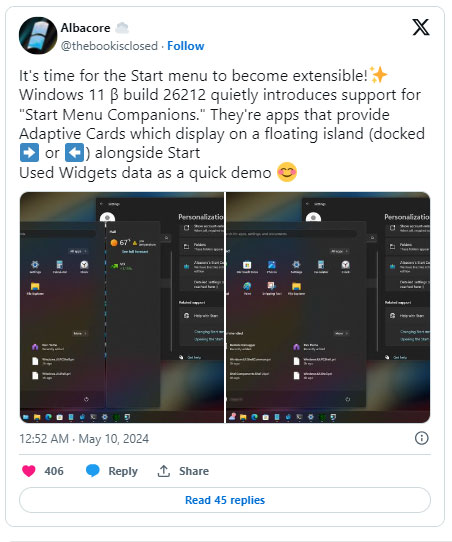This screenshot has height=542, width=452.
Task: Click the Albacore display name
Action: pyautogui.click(x=85, y=28)
